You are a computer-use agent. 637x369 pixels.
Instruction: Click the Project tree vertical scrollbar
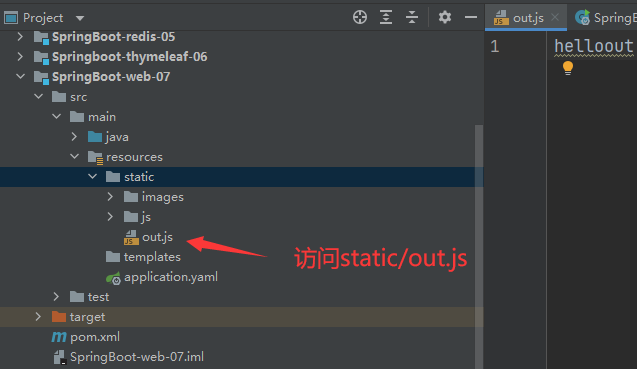(x=479, y=247)
